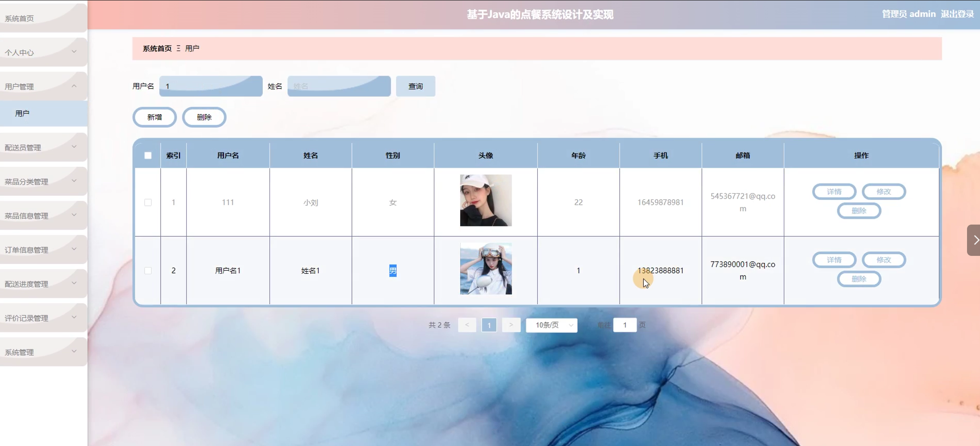980x446 pixels.
Task: Click the phone number 13823888881
Action: point(660,271)
